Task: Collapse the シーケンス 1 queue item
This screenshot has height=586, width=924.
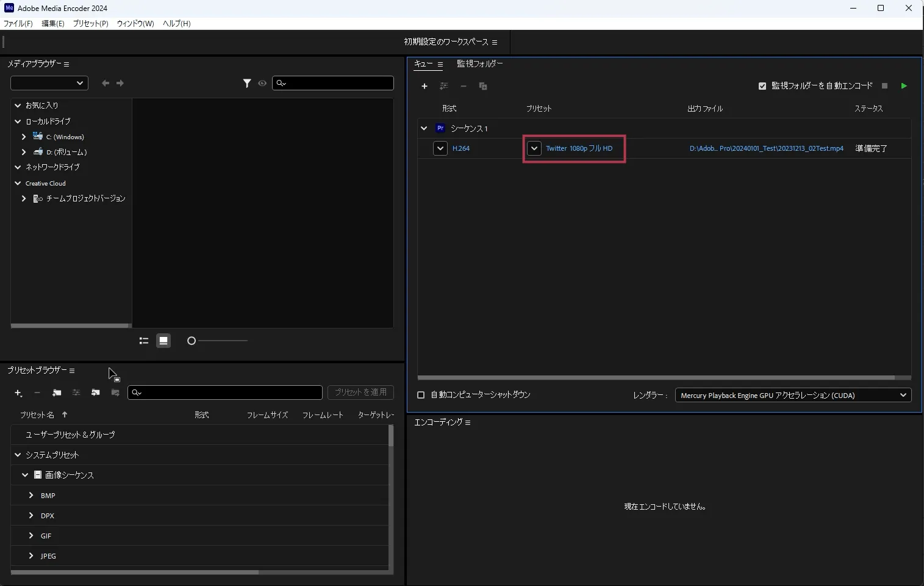Action: click(x=424, y=128)
